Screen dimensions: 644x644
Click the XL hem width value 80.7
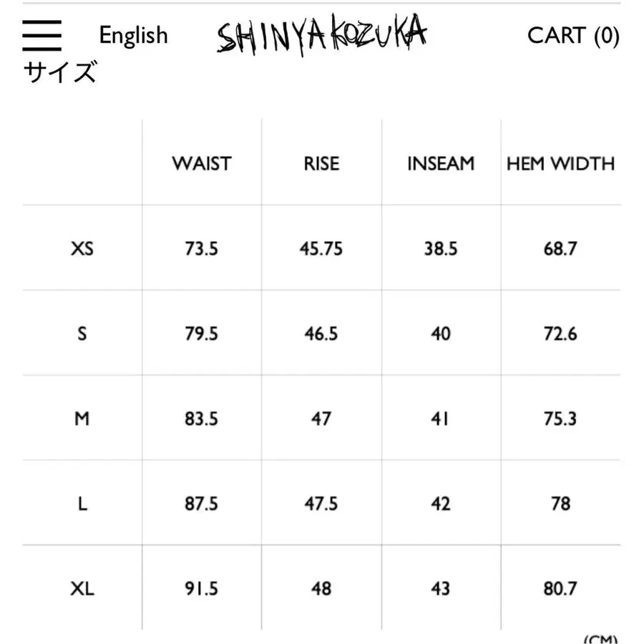click(x=560, y=589)
